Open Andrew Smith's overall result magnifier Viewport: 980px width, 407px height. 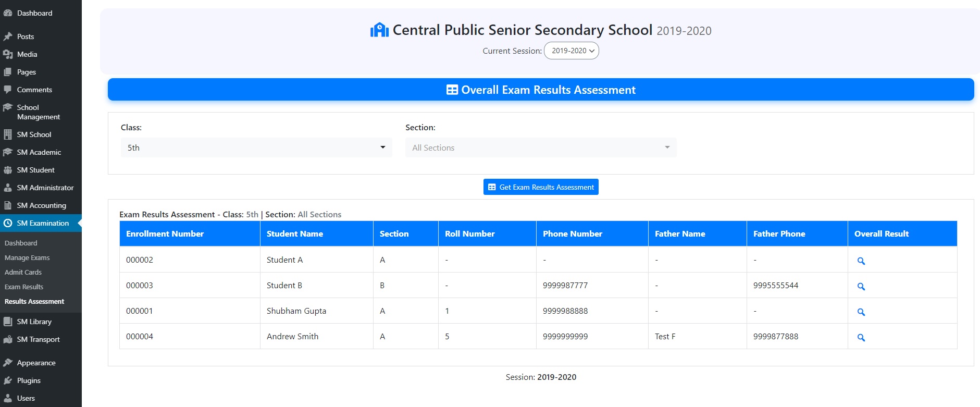tap(861, 337)
